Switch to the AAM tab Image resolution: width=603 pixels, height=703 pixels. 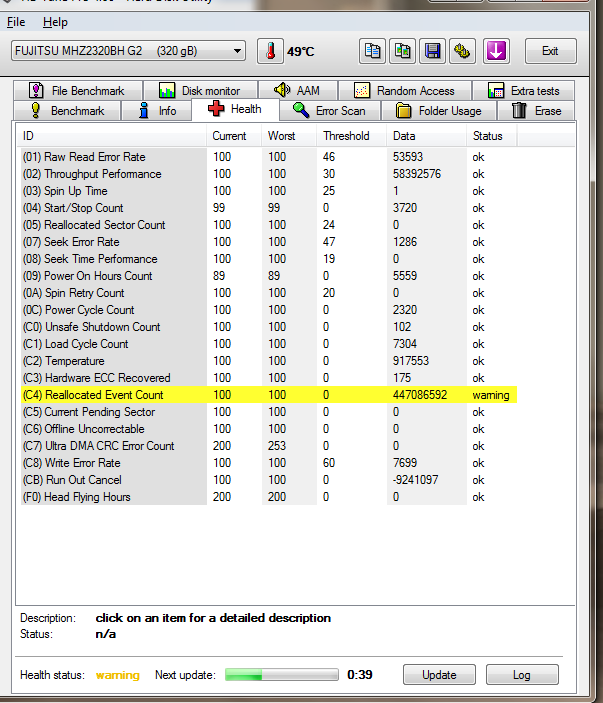[x=298, y=91]
